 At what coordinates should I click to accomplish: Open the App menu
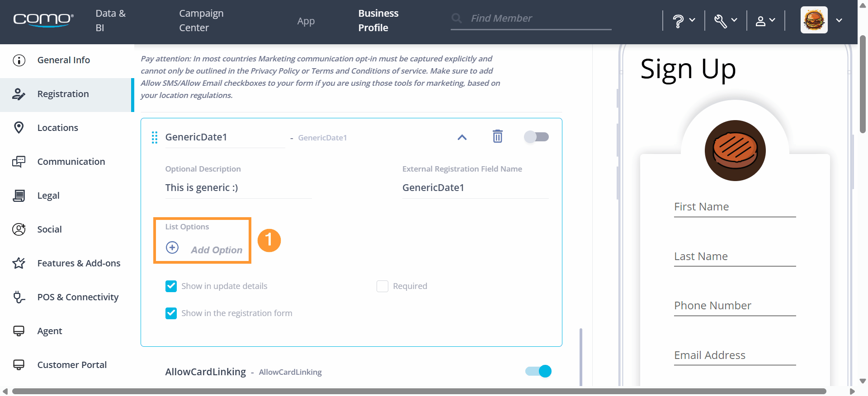pos(306,21)
